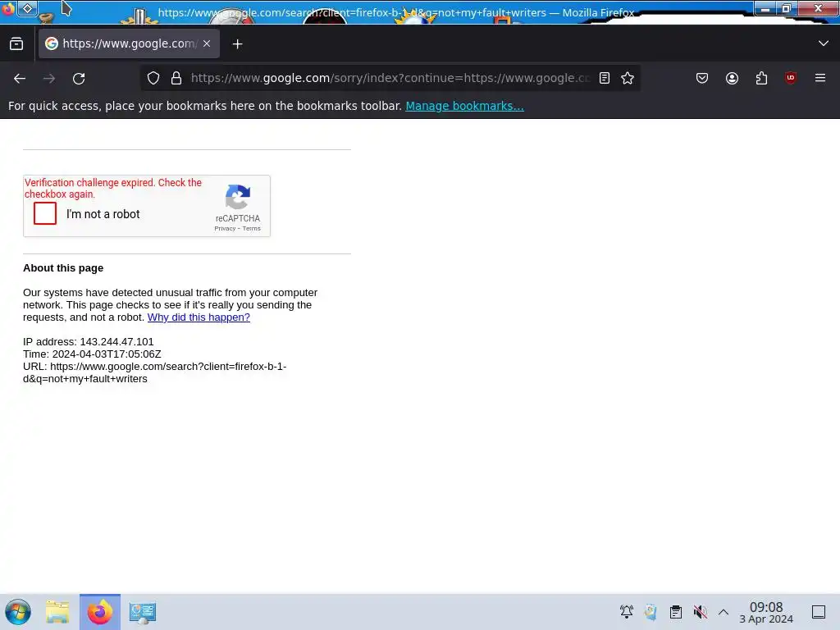840x630 pixels.
Task: Close the google.com tab
Action: 207,43
